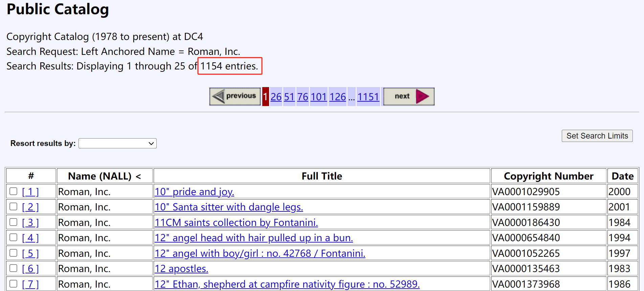Tick the checkbox for entry 3

click(14, 222)
